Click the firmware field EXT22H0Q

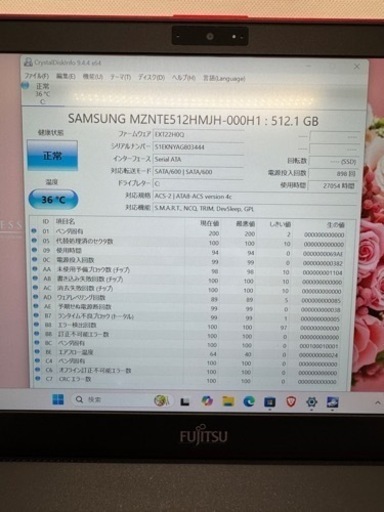[x=198, y=134]
